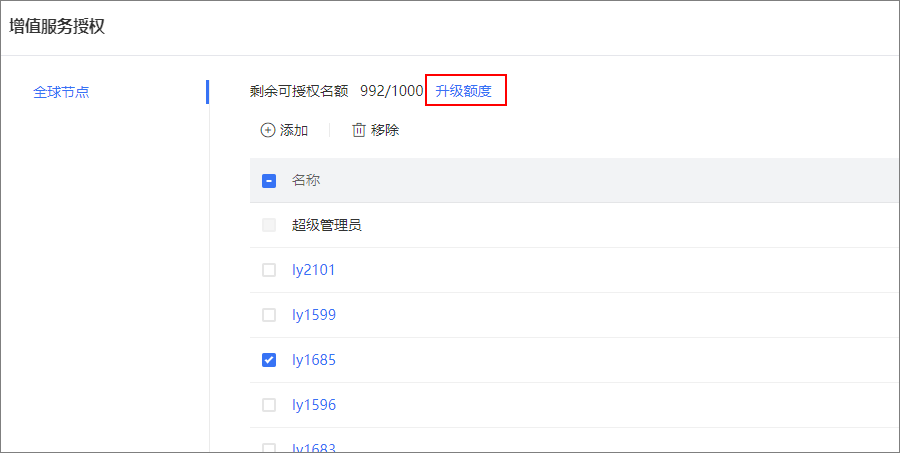Click the disabled checkbox beside 超级管理员
900x453 pixels.
[269, 225]
